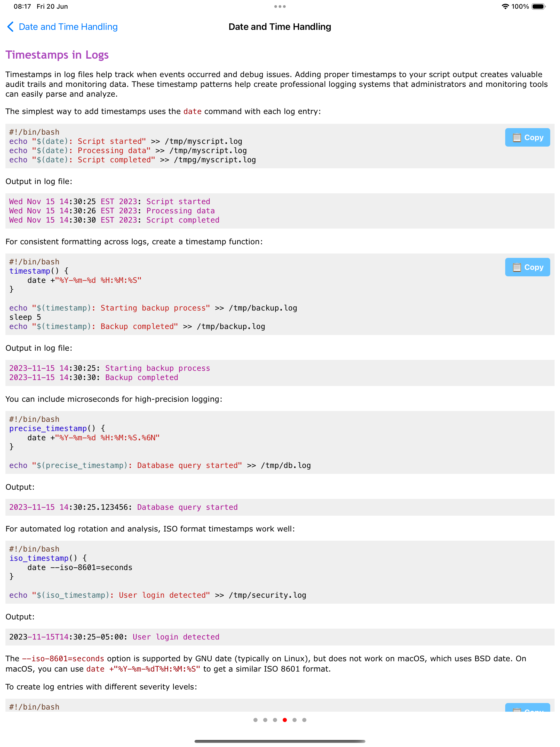560x747 pixels.
Task: Tap the status bar time 08:17
Action: pyautogui.click(x=22, y=7)
